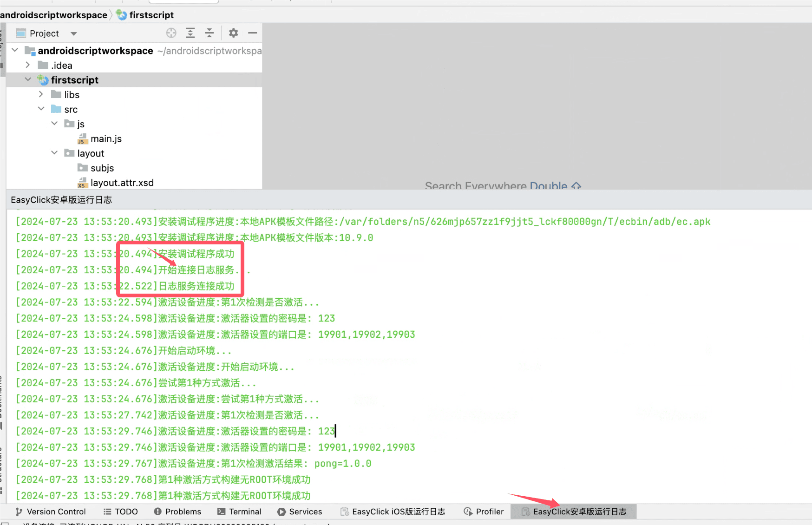Click log line 日志服务连接成功
The width and height of the screenshot is (812, 525).
click(x=125, y=286)
